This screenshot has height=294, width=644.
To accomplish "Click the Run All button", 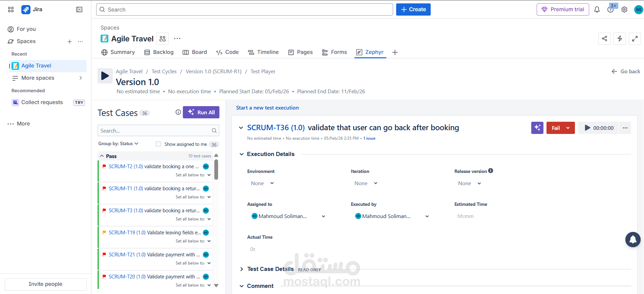I will (x=201, y=112).
